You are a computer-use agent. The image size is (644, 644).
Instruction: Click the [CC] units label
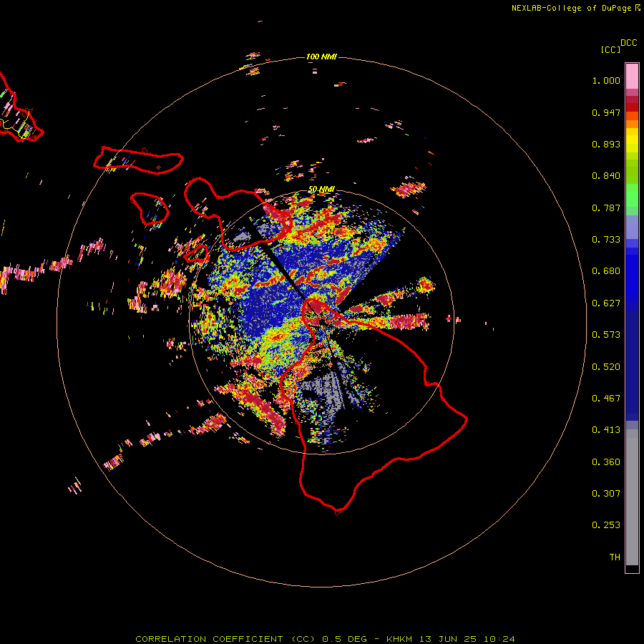coord(610,49)
